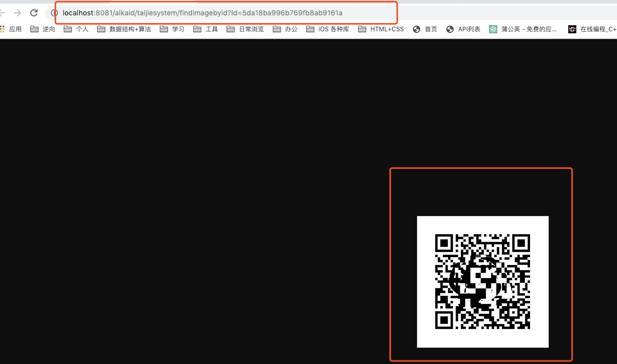617x364 pixels.
Task: Expand the 工具 bookmark folder
Action: [205, 29]
